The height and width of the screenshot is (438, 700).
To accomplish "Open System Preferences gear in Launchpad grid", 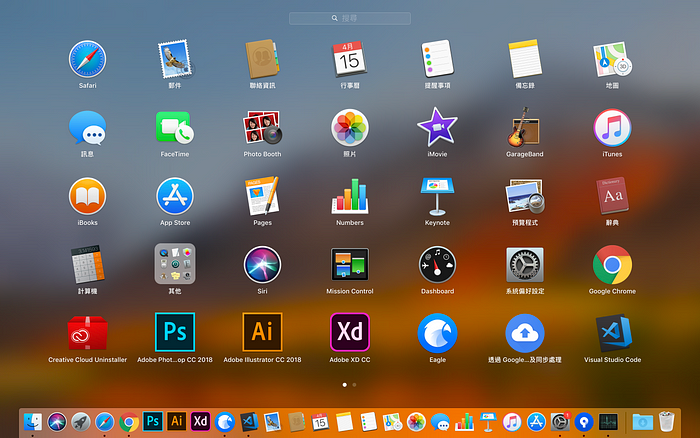I will tap(525, 265).
